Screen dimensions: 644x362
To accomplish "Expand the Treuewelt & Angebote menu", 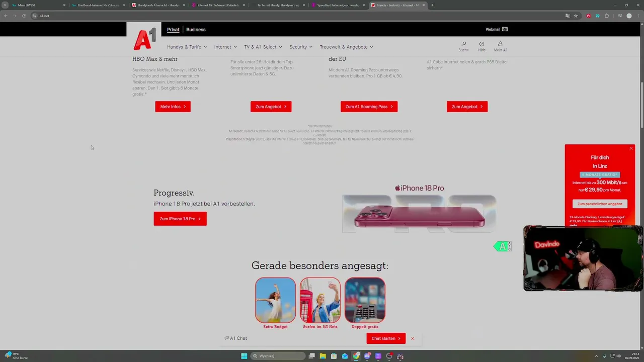I will [x=346, y=47].
